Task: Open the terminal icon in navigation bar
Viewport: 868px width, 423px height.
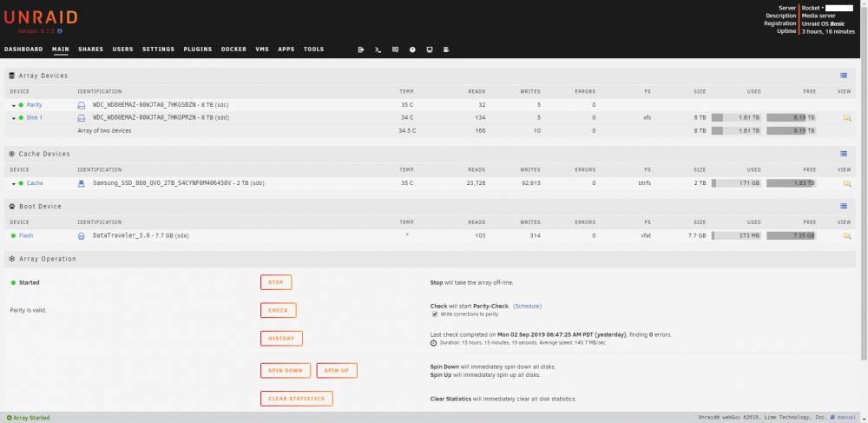Action: tap(378, 50)
